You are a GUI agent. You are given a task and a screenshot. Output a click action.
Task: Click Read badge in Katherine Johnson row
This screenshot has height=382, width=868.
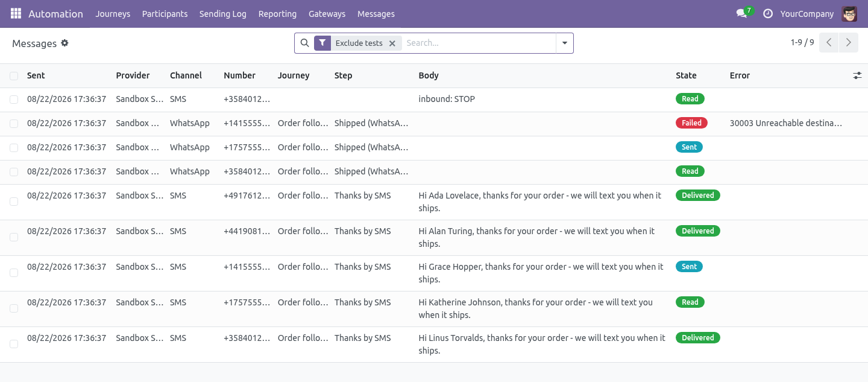pos(690,302)
